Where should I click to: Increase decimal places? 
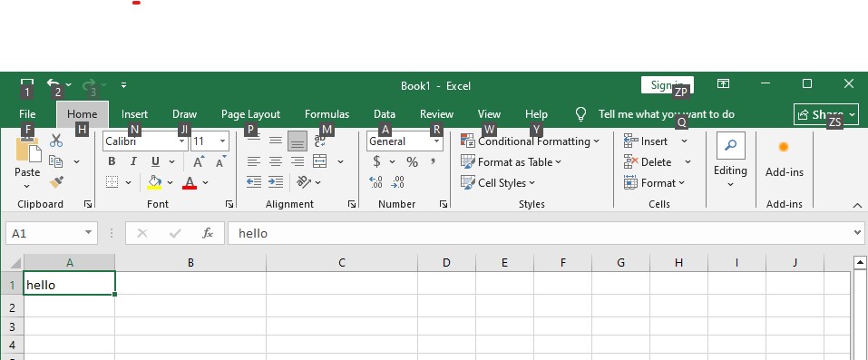[375, 181]
